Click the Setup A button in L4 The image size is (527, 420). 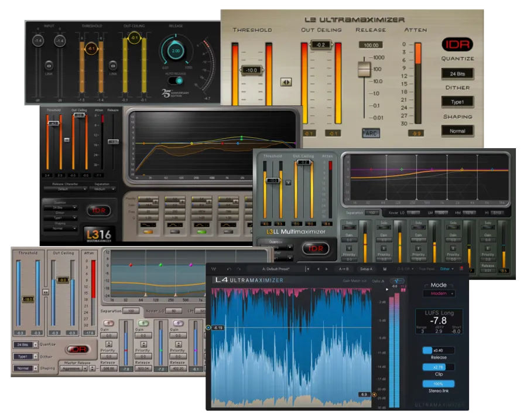tap(367, 269)
